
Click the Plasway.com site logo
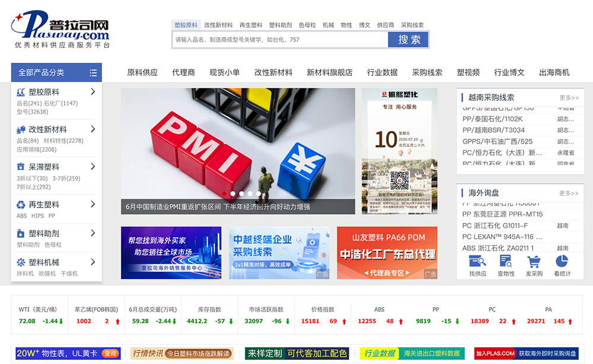tap(60, 29)
